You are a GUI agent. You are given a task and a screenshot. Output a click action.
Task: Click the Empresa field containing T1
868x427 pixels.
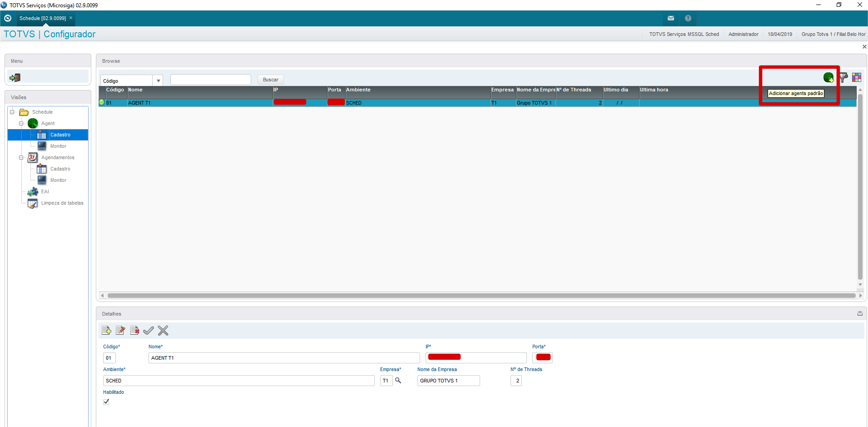click(x=386, y=381)
